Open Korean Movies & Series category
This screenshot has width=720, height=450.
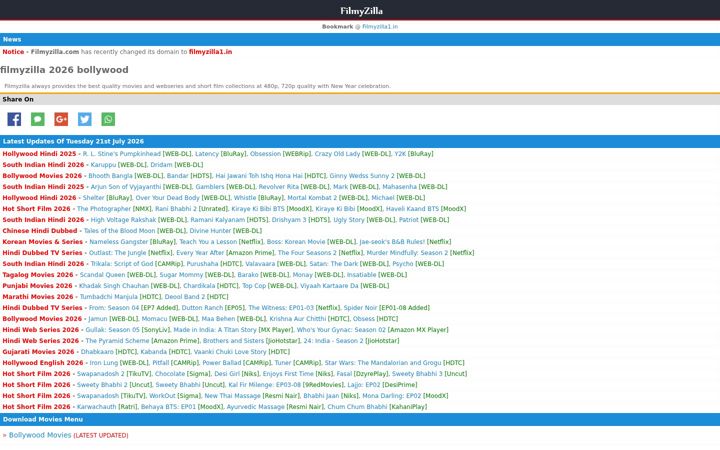click(42, 242)
